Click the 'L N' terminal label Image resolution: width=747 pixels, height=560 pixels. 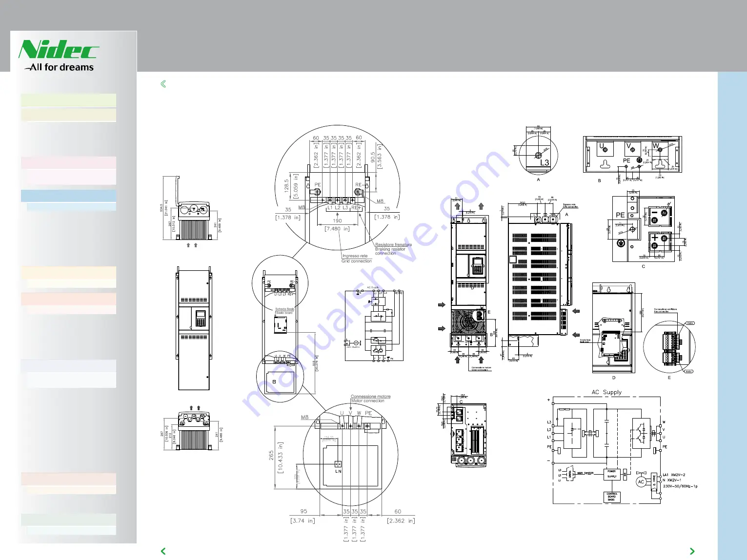pyautogui.click(x=338, y=471)
